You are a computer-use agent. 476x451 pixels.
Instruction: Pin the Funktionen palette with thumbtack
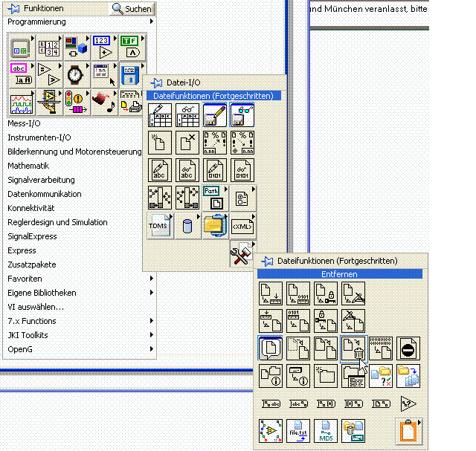(x=13, y=8)
